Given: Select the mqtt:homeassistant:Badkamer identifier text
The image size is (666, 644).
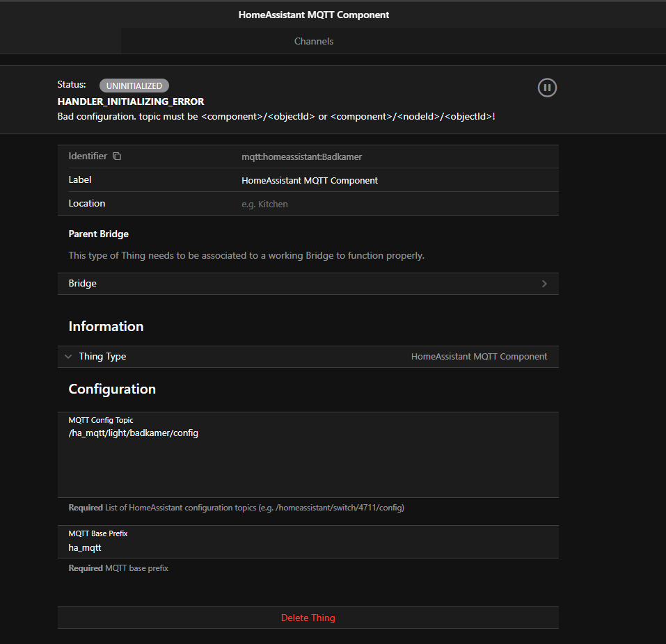Looking at the screenshot, I should 301,157.
